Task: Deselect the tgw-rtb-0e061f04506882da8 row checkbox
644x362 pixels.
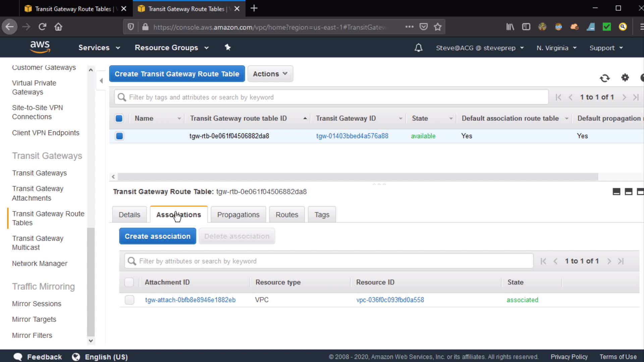Action: 119,136
